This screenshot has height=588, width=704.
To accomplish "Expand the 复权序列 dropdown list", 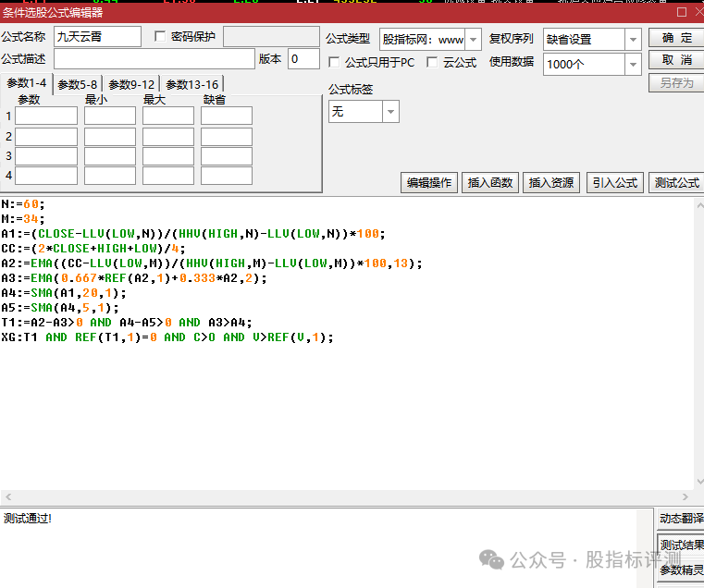I will click(633, 40).
